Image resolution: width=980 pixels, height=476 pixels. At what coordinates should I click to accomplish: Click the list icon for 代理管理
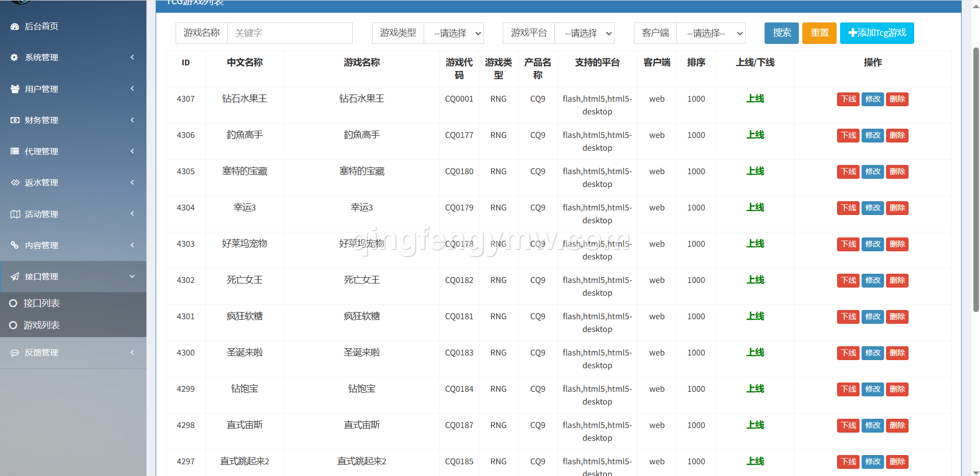coord(15,151)
